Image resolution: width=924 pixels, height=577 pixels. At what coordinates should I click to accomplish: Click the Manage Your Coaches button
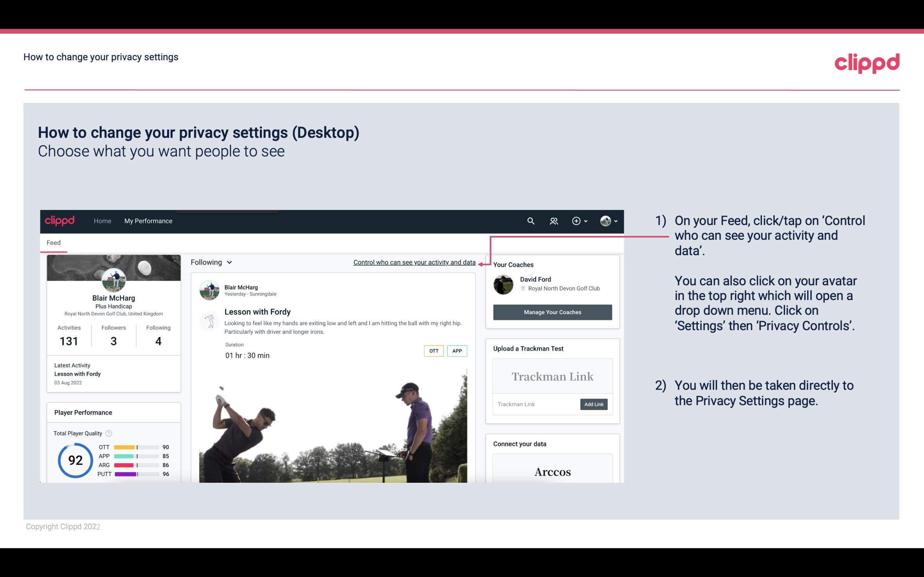pyautogui.click(x=552, y=312)
